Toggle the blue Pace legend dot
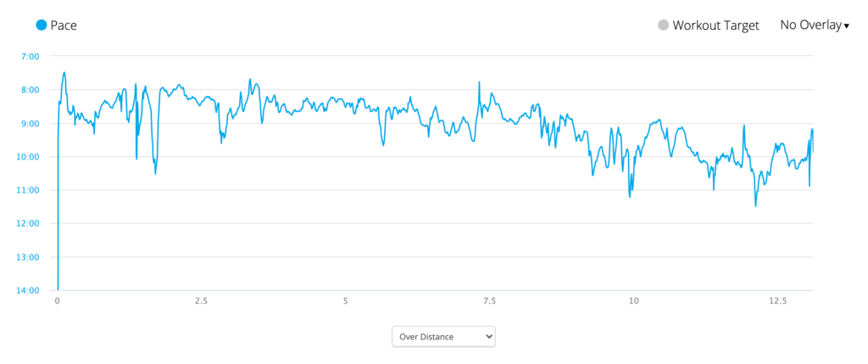The image size is (868, 364). tap(41, 25)
